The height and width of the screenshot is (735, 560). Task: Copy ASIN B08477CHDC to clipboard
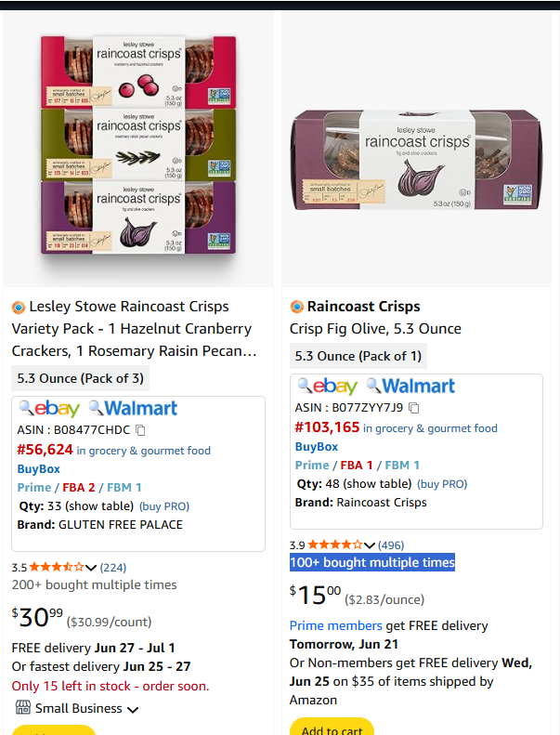pyautogui.click(x=141, y=430)
